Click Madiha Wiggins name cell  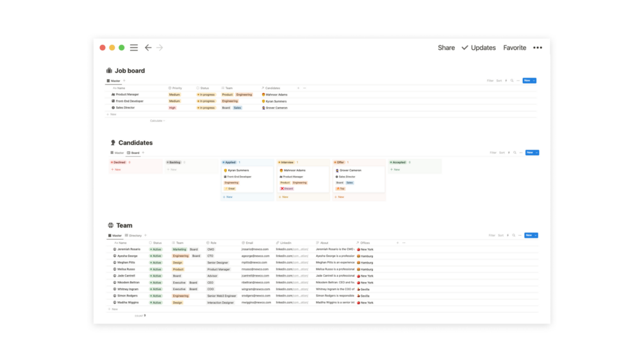[128, 302]
